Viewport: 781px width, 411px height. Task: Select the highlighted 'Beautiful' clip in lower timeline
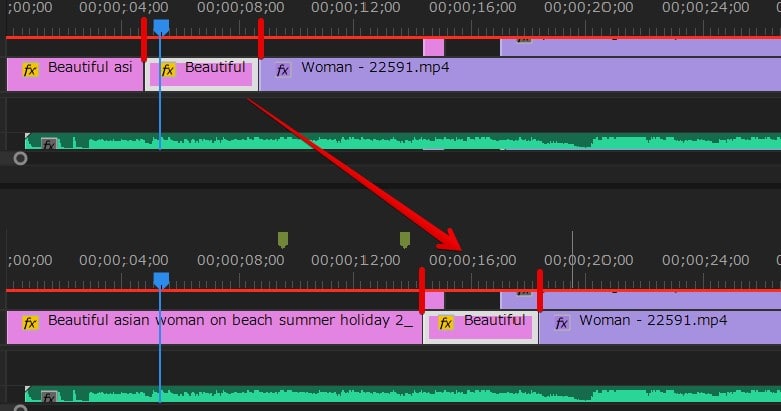[480, 327]
